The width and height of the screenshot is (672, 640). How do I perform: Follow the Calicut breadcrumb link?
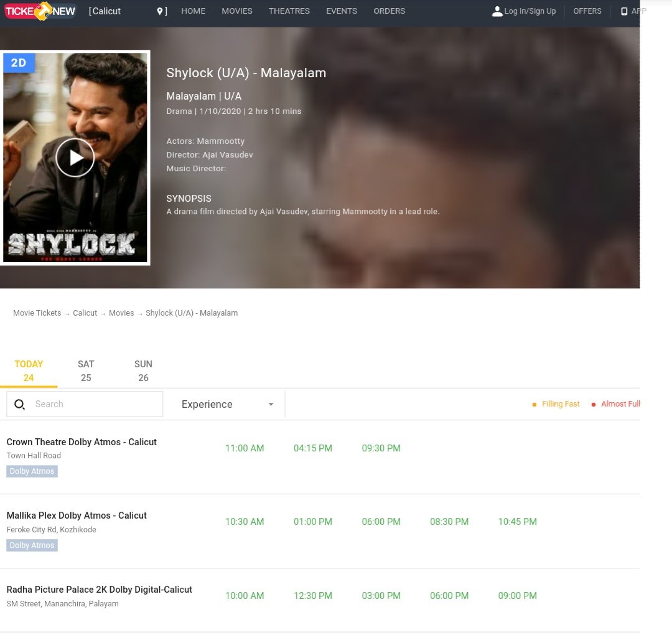coord(85,313)
